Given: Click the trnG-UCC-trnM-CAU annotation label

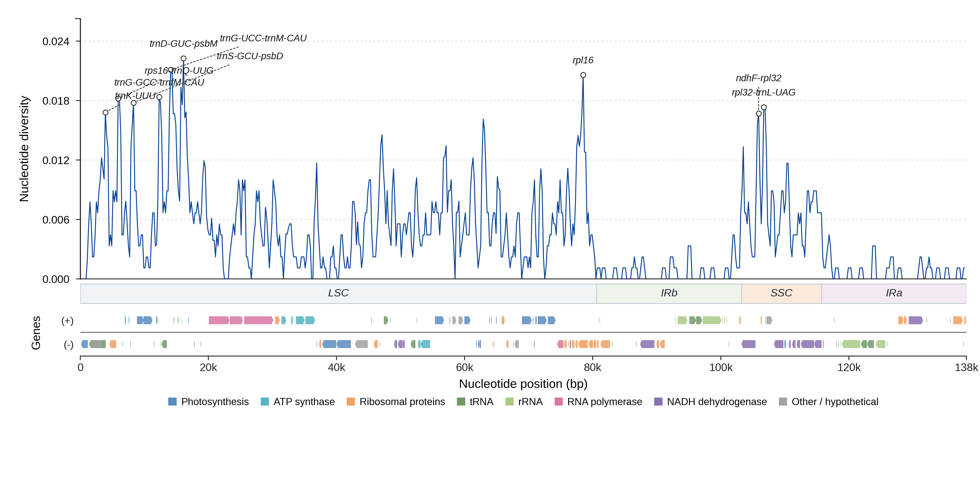Looking at the screenshot, I should point(263,38).
